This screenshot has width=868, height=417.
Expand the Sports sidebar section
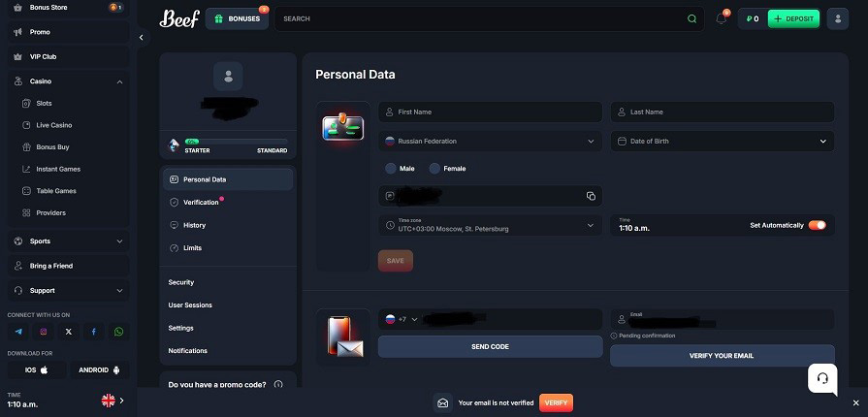[x=66, y=241]
